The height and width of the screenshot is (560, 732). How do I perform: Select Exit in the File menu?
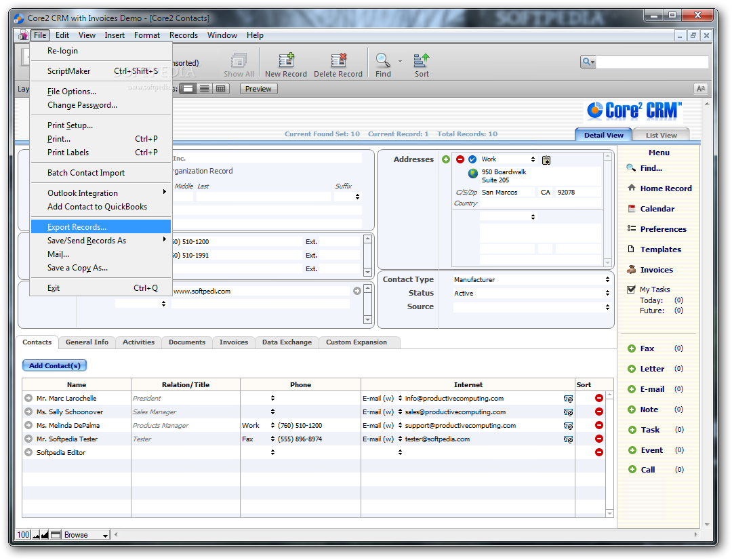point(101,288)
